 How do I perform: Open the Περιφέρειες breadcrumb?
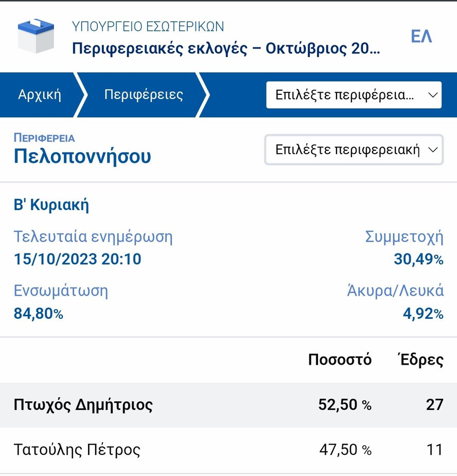(x=144, y=95)
